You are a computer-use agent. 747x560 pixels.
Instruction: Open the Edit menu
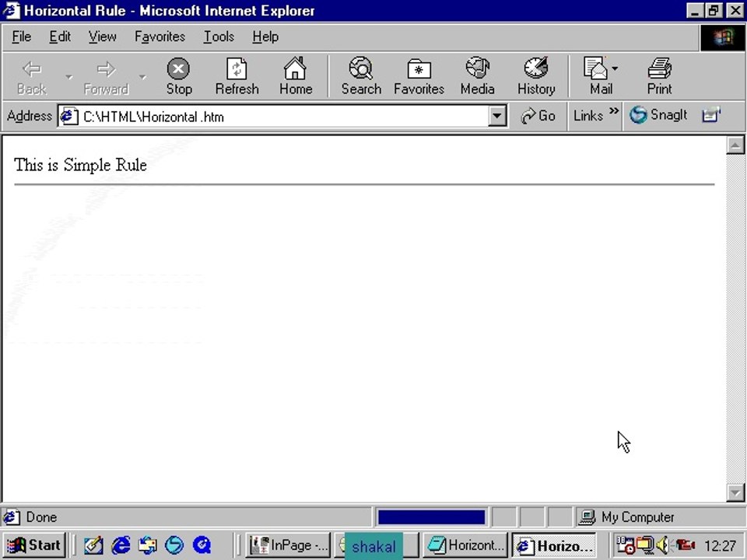pos(60,37)
